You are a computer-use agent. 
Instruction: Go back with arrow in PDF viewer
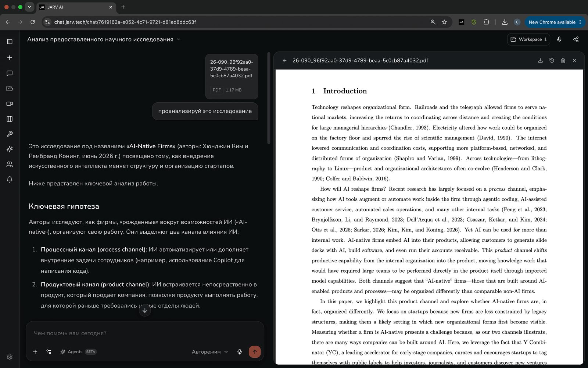click(284, 61)
